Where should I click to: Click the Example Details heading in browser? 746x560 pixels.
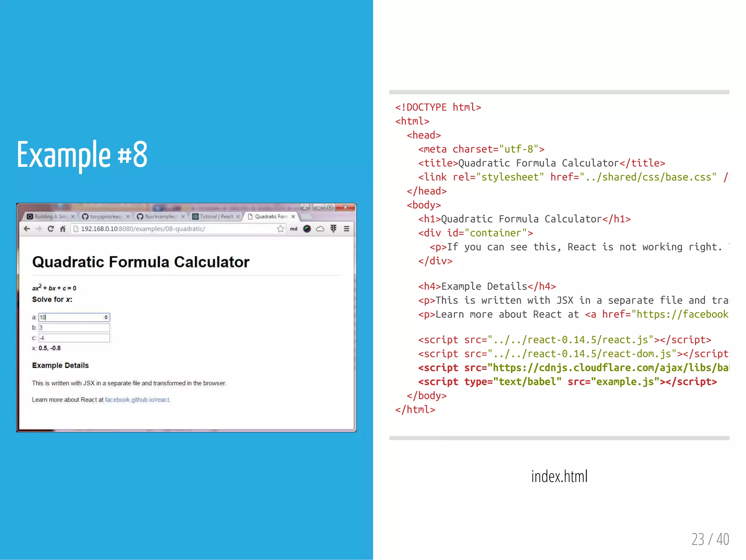[x=60, y=365]
